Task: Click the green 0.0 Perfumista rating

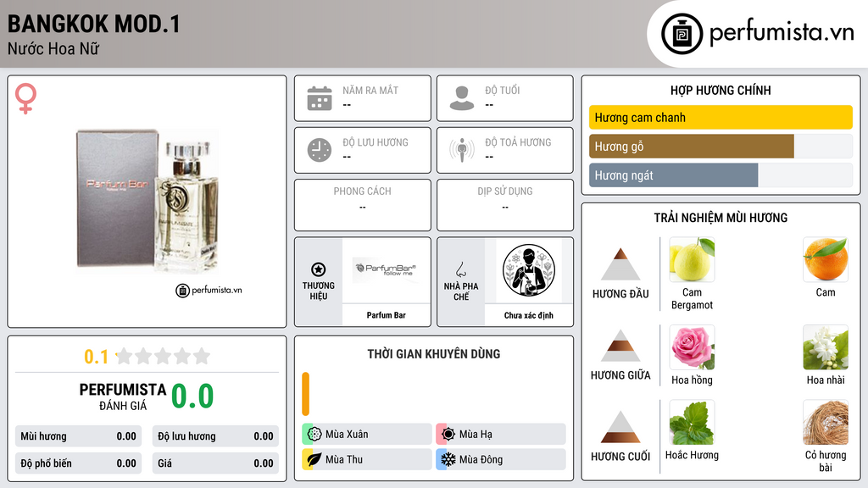Action: coord(192,396)
